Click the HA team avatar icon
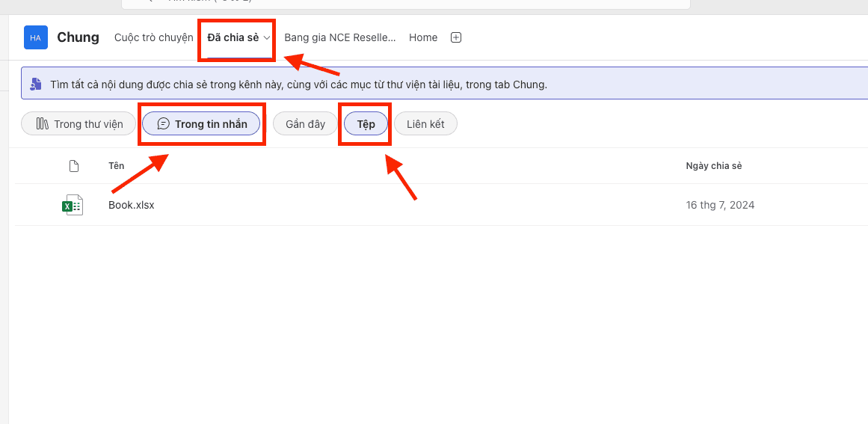This screenshot has height=424, width=868. pyautogui.click(x=36, y=37)
